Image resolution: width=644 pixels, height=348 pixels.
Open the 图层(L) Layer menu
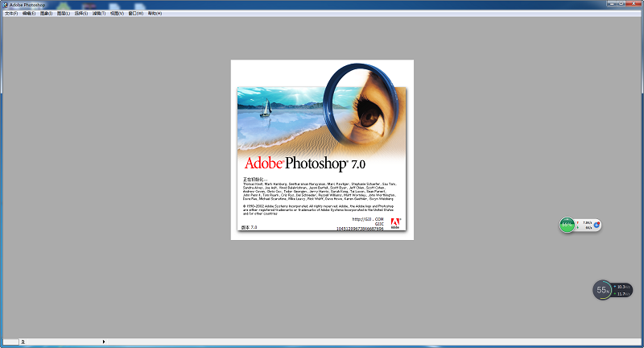[64, 14]
